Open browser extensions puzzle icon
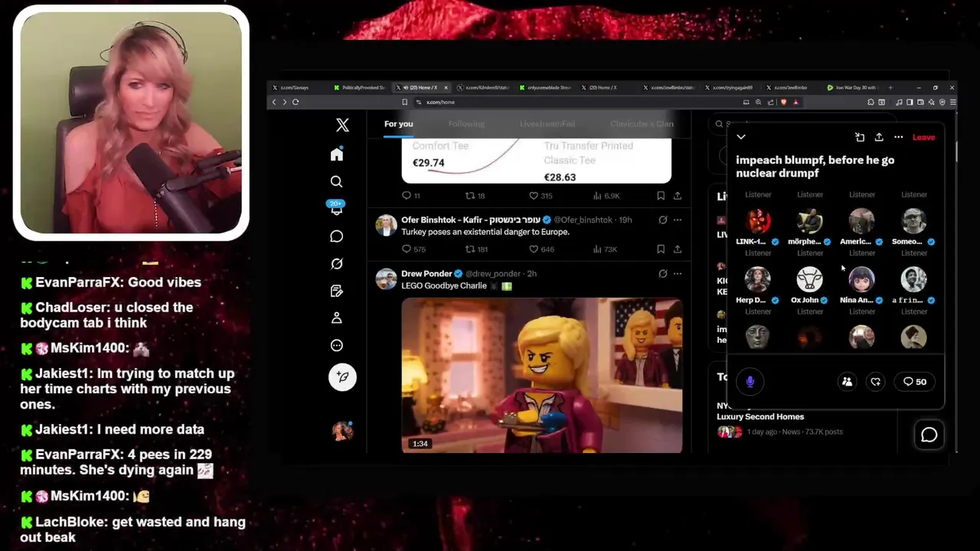 click(871, 102)
